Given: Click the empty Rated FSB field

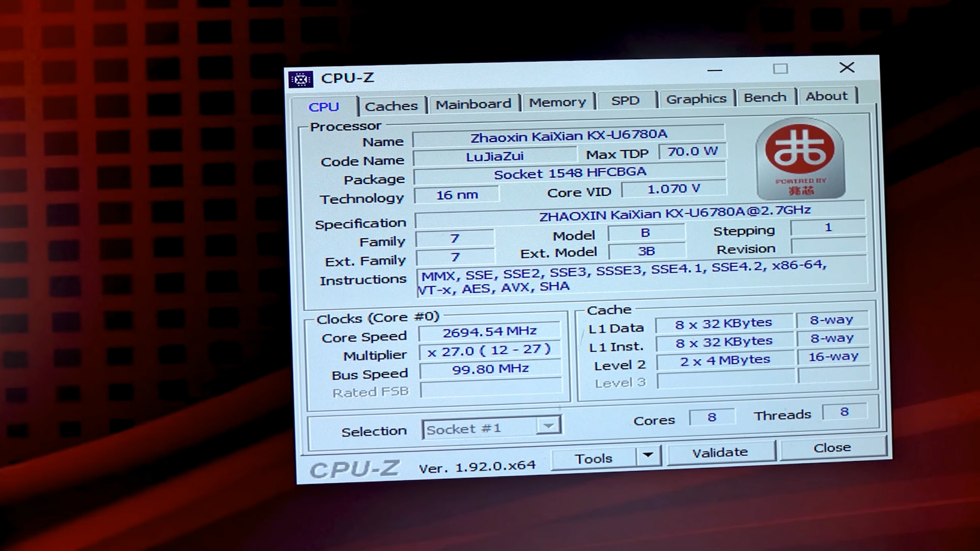Looking at the screenshot, I should (x=491, y=388).
